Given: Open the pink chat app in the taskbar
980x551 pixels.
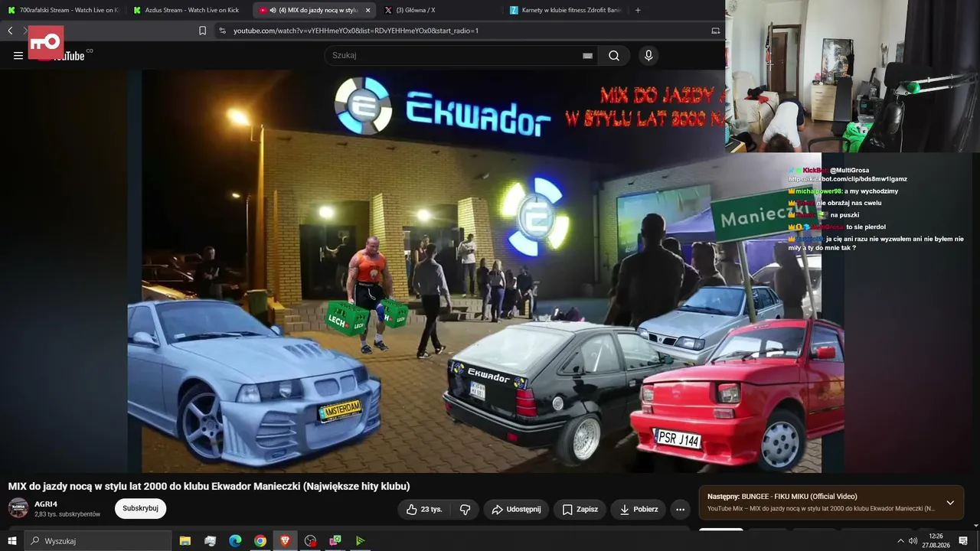Looking at the screenshot, I should 335,541.
